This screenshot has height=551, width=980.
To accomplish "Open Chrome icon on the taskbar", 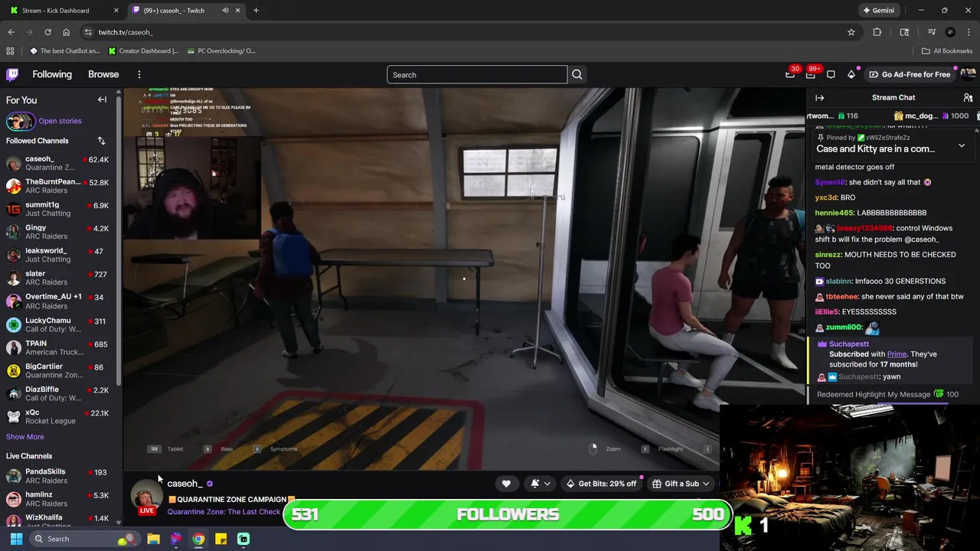I will pos(198,539).
